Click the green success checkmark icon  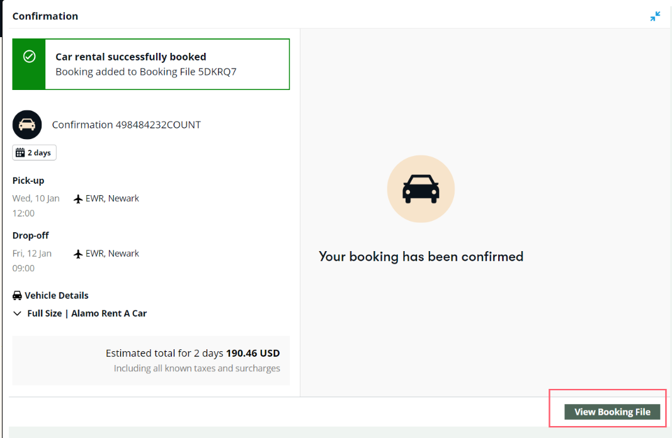pyautogui.click(x=29, y=56)
